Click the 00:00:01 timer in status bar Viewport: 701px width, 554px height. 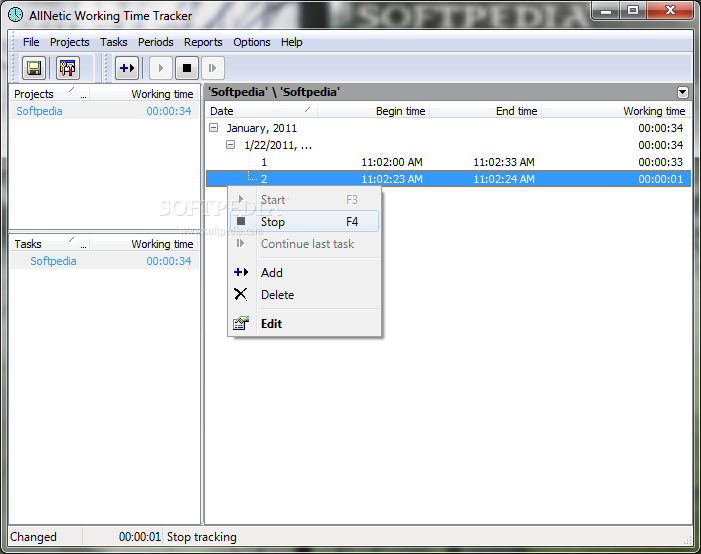click(139, 537)
